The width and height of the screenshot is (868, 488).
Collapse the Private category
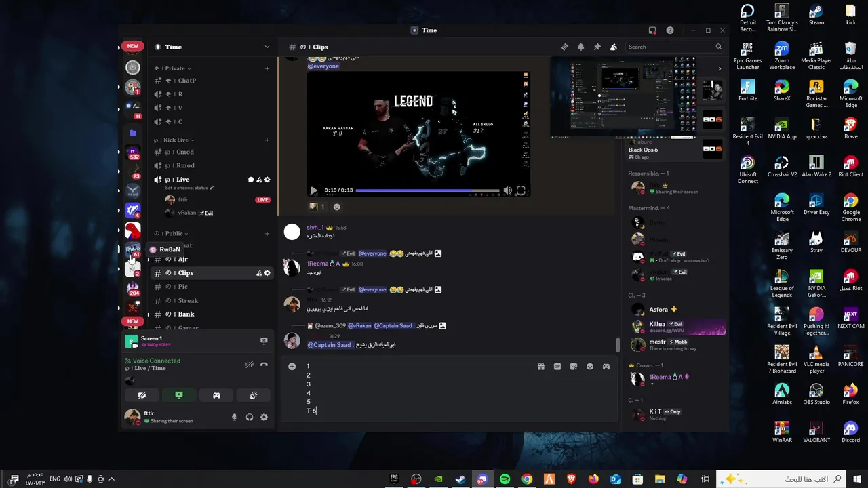point(173,68)
